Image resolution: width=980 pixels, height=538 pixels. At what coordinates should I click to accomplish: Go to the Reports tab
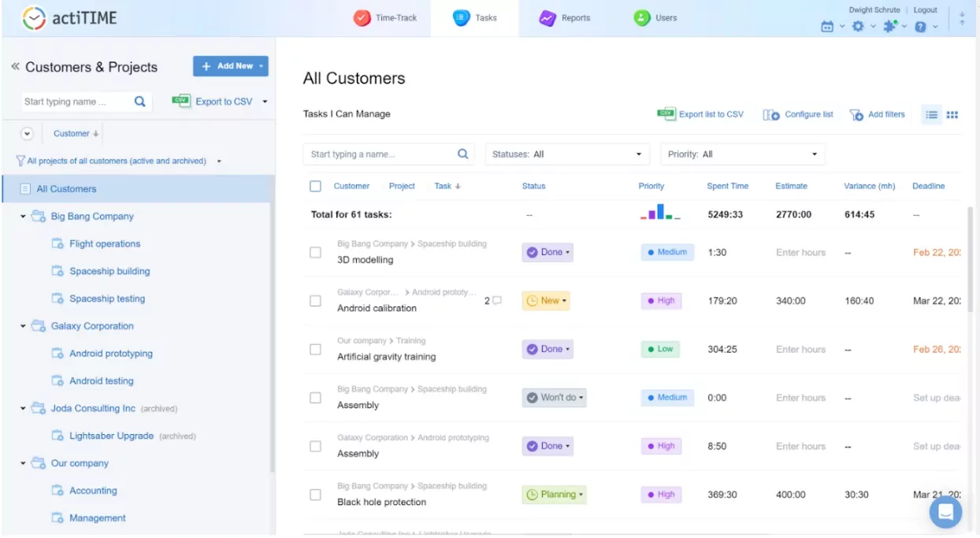[x=565, y=17]
